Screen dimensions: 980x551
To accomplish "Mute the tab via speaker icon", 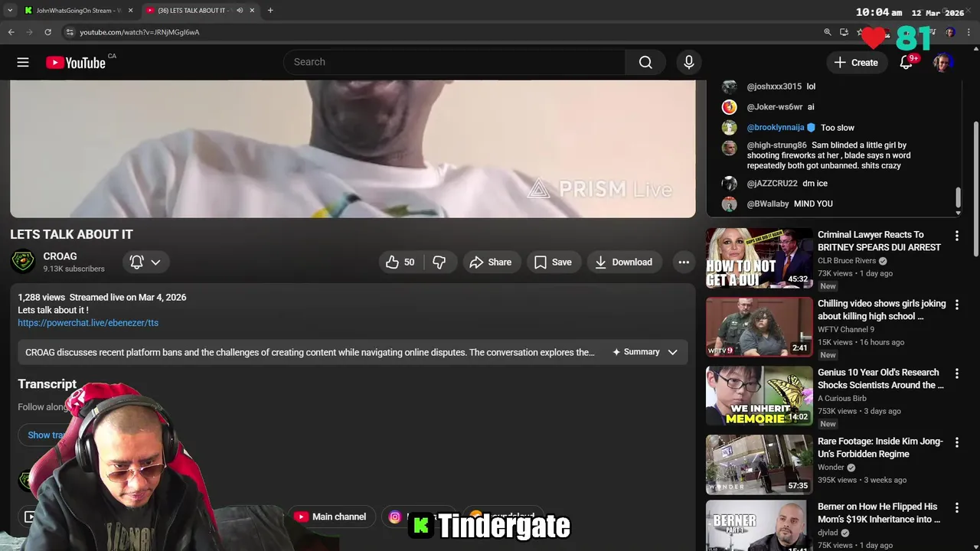I will click(240, 11).
